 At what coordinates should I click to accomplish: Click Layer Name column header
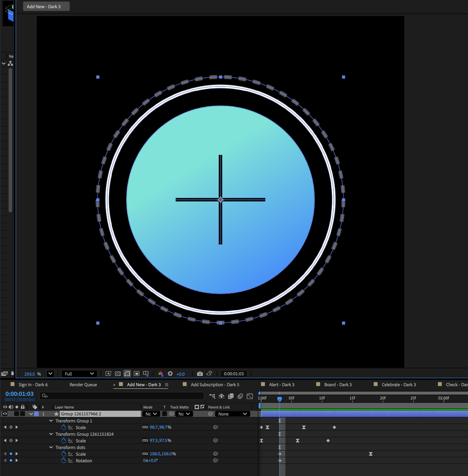[x=64, y=407]
